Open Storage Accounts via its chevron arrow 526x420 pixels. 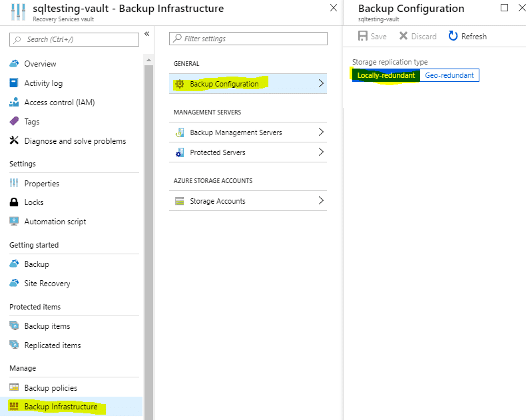(321, 200)
